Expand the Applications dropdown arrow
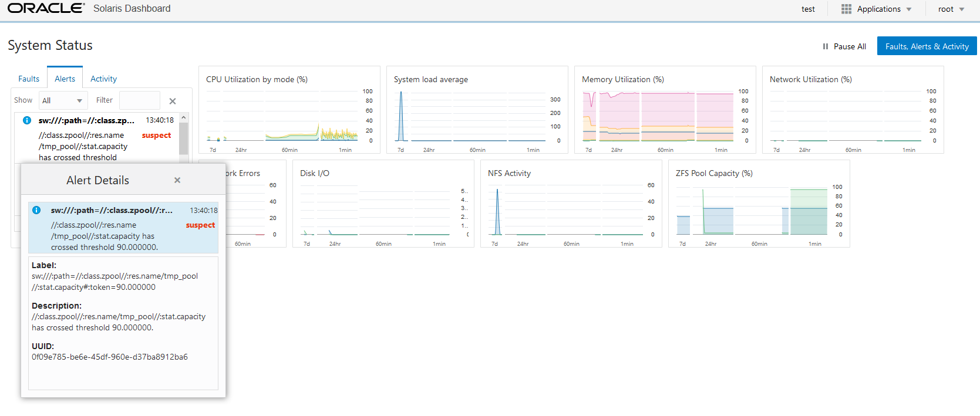980x416 pixels. click(909, 9)
